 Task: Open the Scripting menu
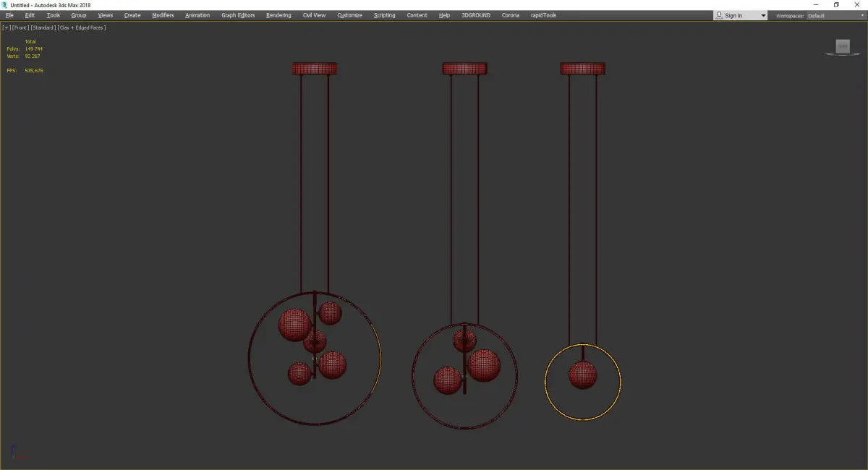click(x=385, y=15)
